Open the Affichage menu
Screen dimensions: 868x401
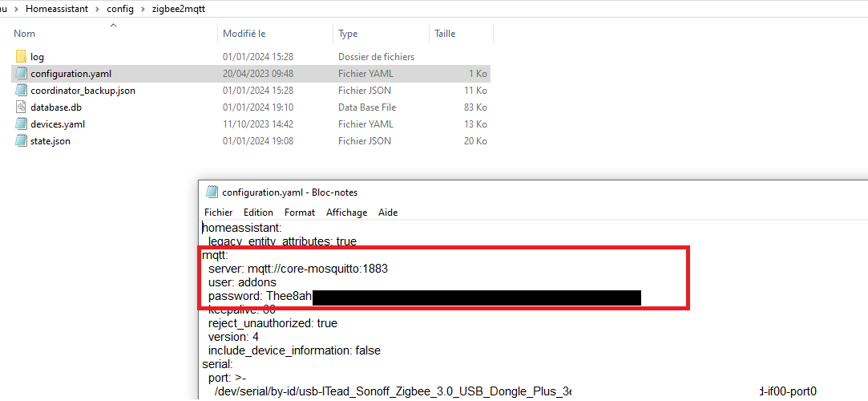point(346,213)
